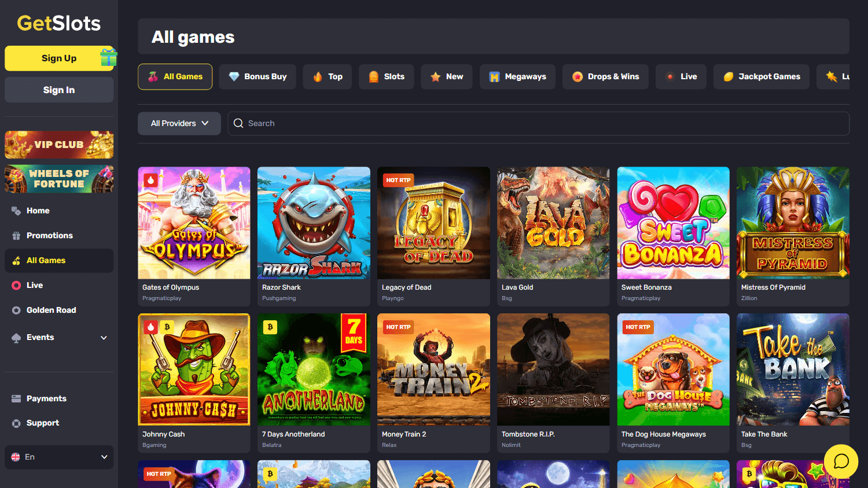Image resolution: width=868 pixels, height=488 pixels.
Task: Click Nolimit provider text under Tombstone R.I.P.
Action: coord(511,445)
